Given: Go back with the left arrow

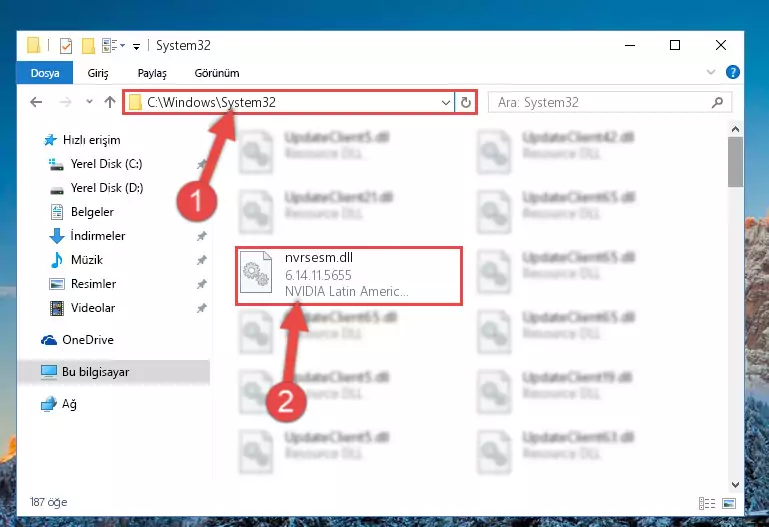Looking at the screenshot, I should tap(36, 102).
